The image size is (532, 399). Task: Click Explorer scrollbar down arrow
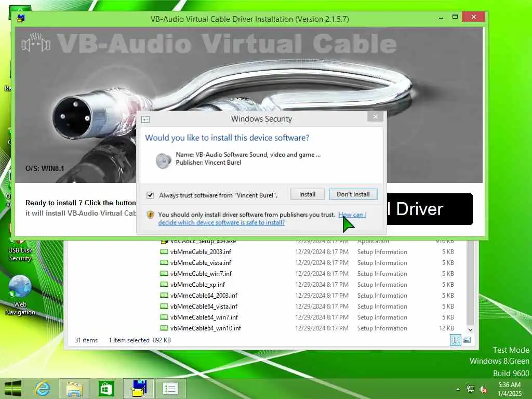(470, 329)
